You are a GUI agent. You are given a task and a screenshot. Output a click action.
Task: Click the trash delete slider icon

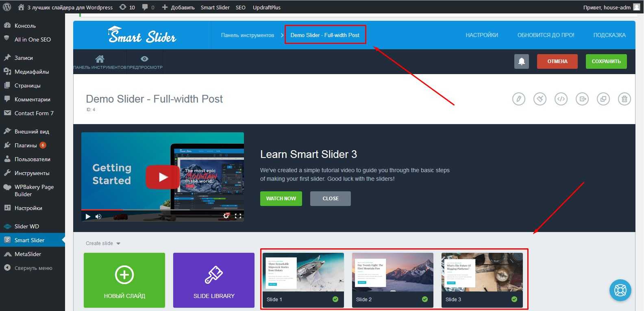624,99
